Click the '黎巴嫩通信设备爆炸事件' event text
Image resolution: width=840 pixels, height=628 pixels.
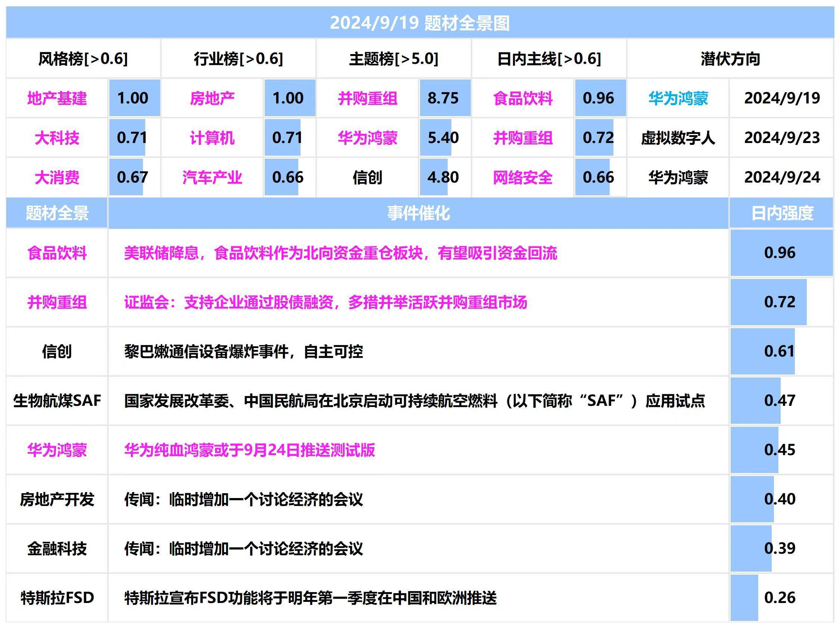(243, 352)
